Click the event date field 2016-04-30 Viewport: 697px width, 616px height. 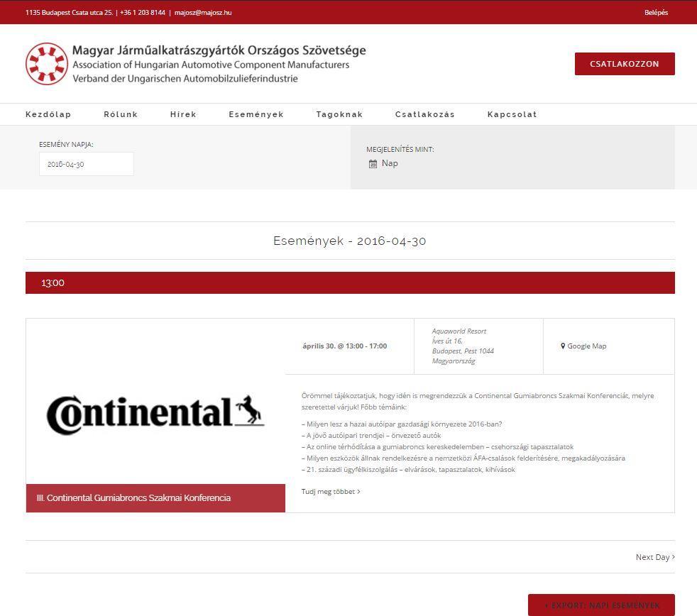pos(86,164)
